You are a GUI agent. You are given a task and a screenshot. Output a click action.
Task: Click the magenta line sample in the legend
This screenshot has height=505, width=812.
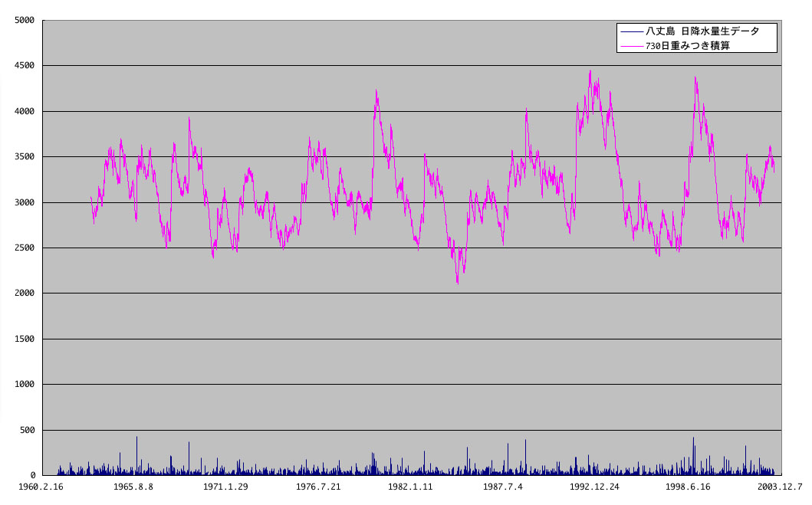(x=633, y=46)
